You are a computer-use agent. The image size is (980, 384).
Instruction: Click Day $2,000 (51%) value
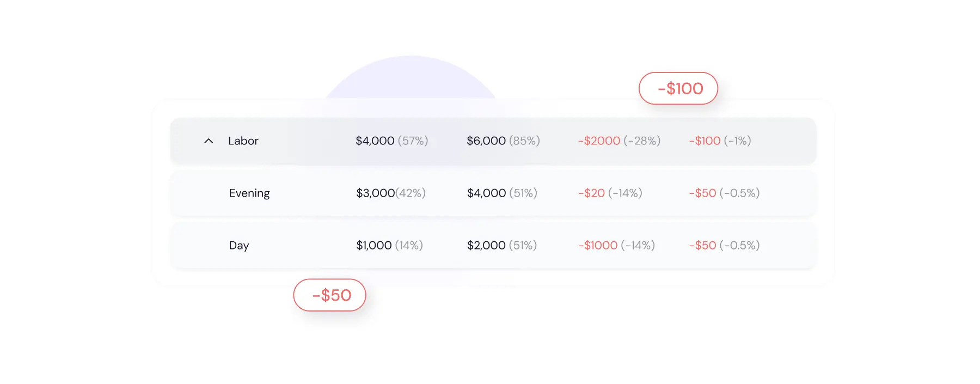[x=502, y=246]
